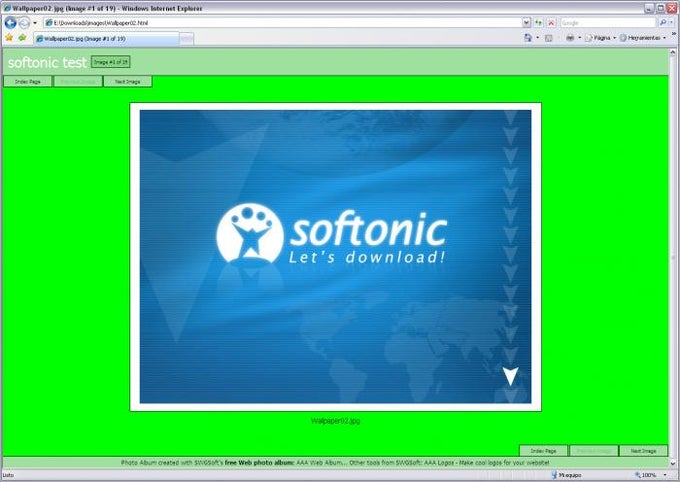This screenshot has height=482, width=680.
Task: Click the page scrollbar down arrow
Action: pyautogui.click(x=673, y=463)
